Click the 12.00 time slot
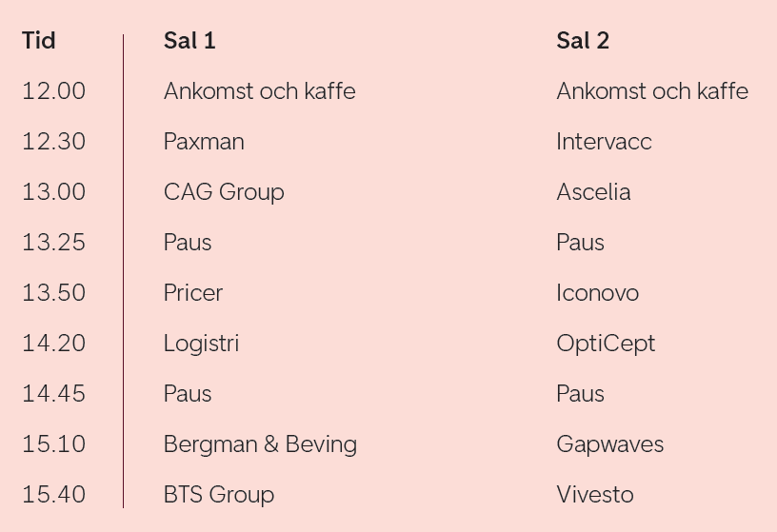 53,91
